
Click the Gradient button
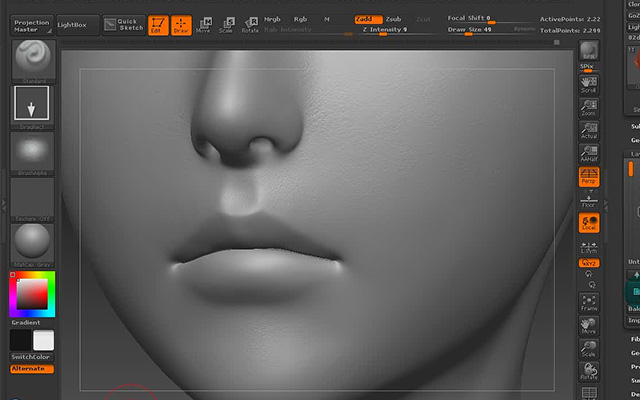point(26,322)
